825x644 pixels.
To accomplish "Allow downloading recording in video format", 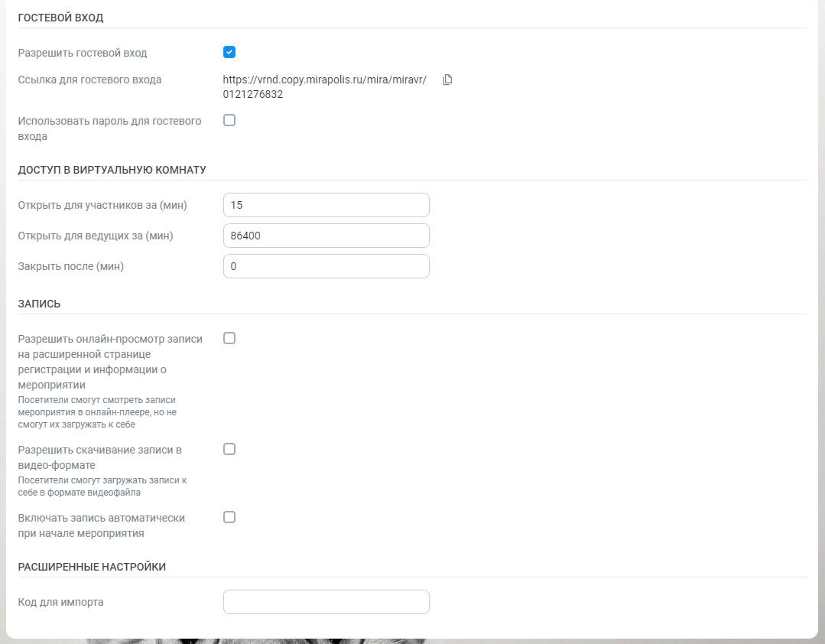I will tap(229, 449).
